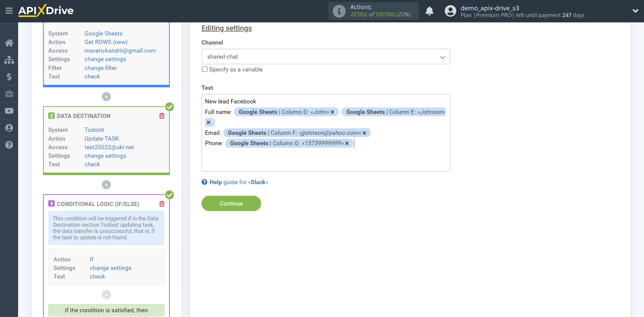The width and height of the screenshot is (644, 317).
Task: Remove Column D John variable tag
Action: click(332, 112)
